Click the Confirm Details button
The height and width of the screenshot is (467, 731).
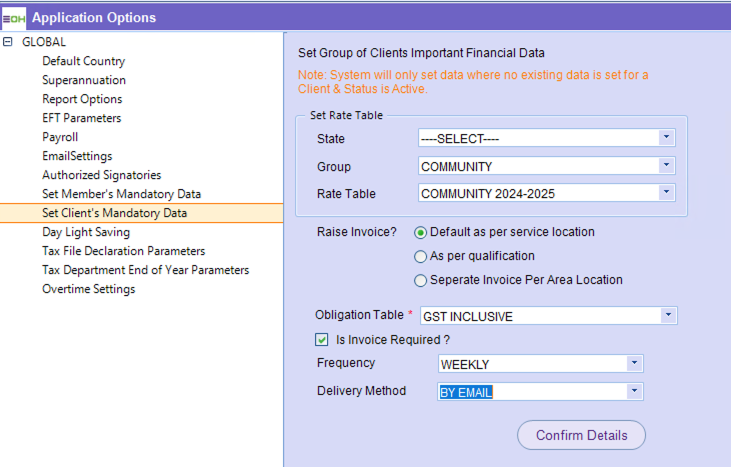(x=581, y=435)
